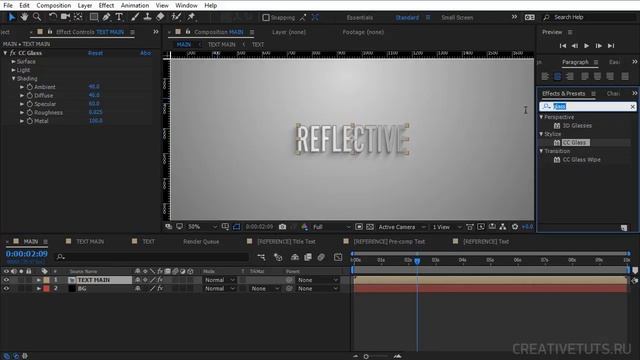Click the Effects & Presets search field

(588, 107)
